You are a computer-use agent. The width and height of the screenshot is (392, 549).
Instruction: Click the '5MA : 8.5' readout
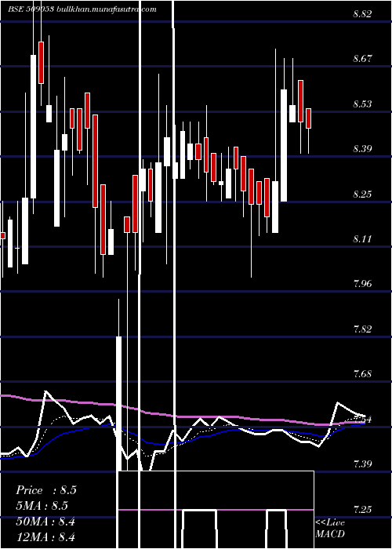point(42,506)
